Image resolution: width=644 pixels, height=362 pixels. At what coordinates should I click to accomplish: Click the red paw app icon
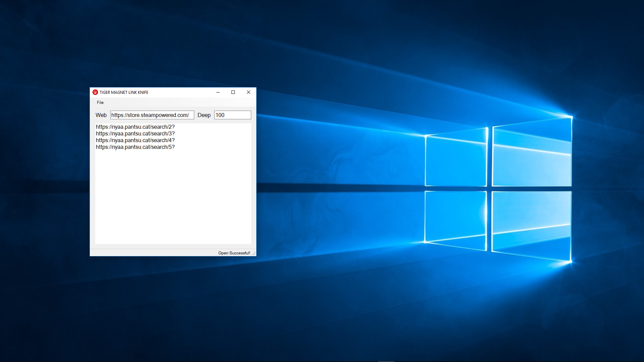(x=96, y=92)
